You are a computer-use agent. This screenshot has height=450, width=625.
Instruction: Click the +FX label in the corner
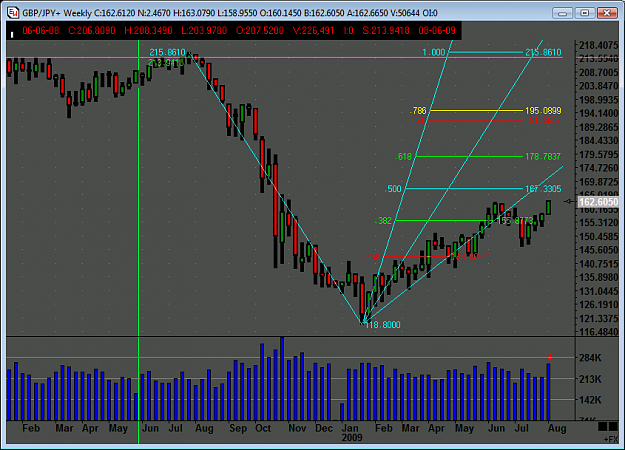point(611,439)
